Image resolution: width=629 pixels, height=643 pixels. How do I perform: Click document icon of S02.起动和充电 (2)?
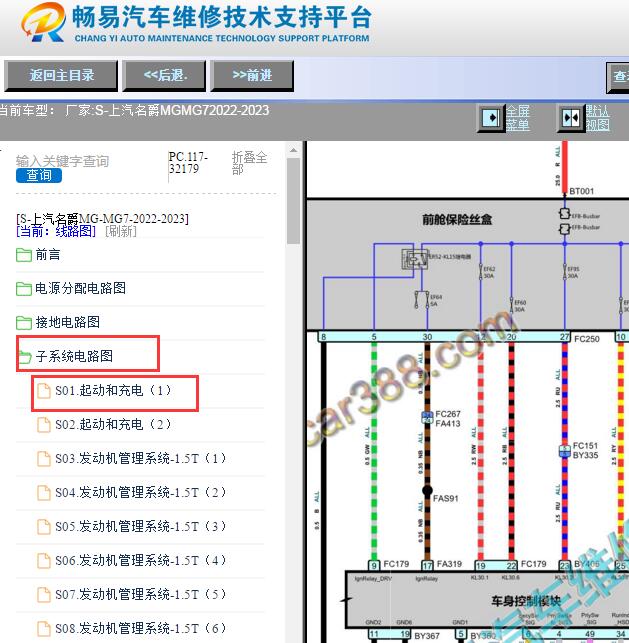[43, 424]
